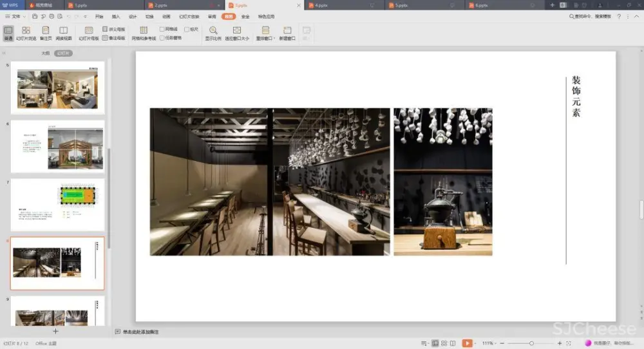Select slide 7 thumbnail with floor plan
The height and width of the screenshot is (349, 644).
[x=57, y=205]
